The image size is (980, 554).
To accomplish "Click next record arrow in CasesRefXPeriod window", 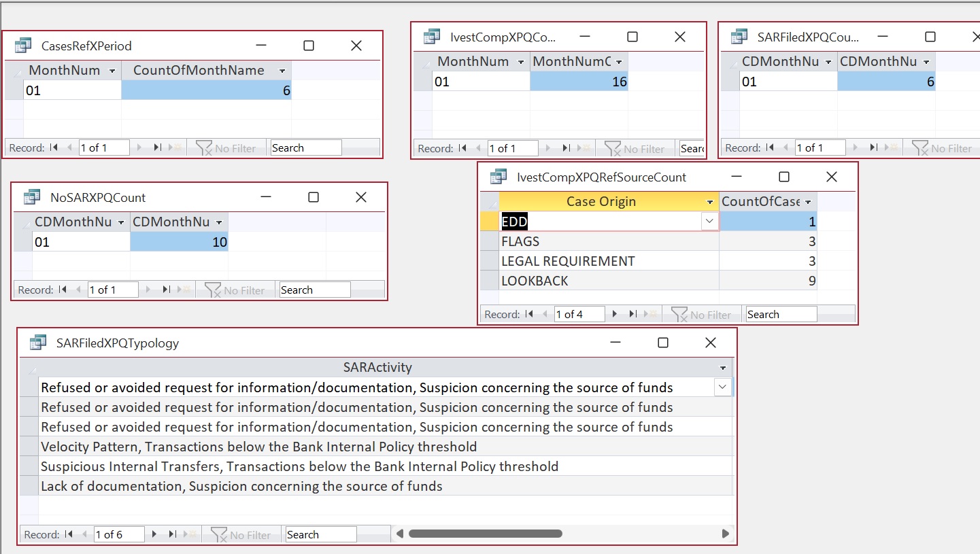I will point(140,148).
